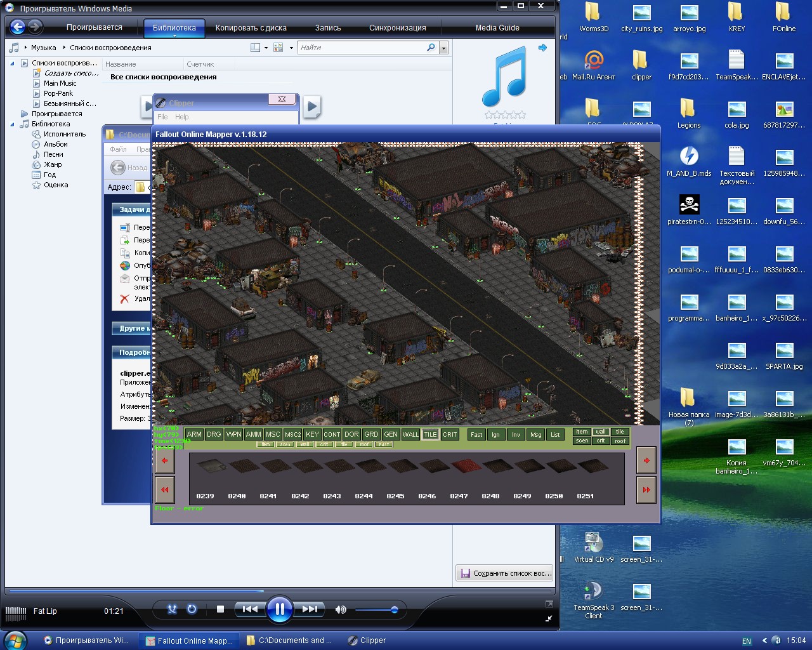
Task: Select the ARM category in Mapper
Action: pos(194,434)
